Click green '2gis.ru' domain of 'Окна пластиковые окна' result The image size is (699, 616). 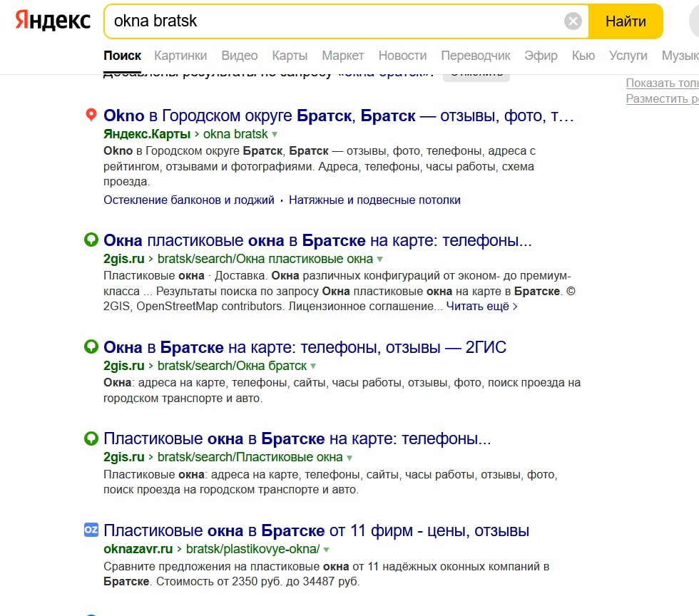[124, 259]
